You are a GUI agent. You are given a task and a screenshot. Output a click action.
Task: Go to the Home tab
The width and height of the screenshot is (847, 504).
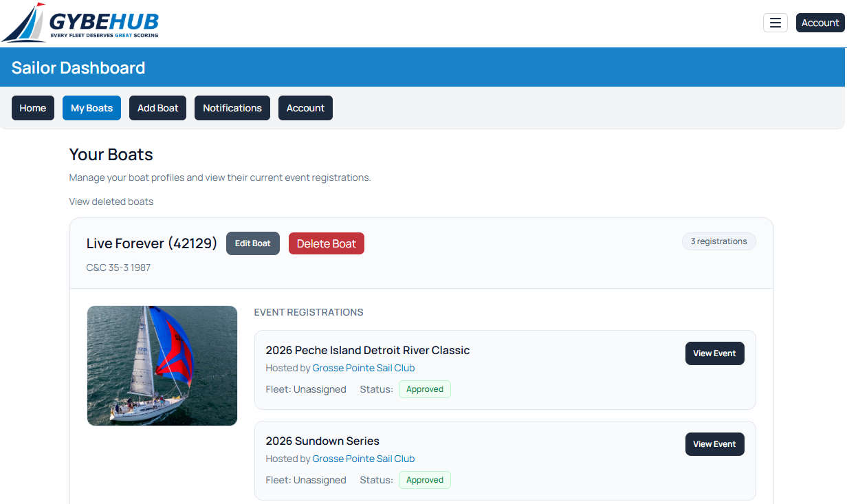33,108
